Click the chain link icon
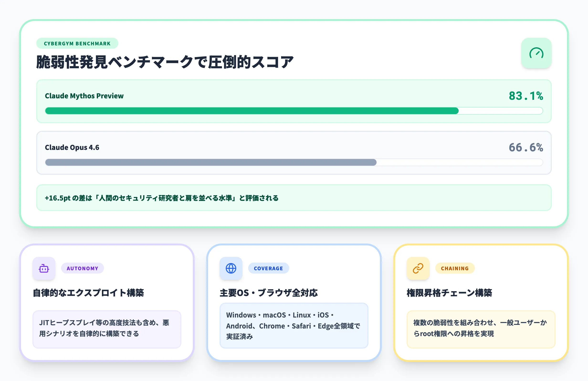 pyautogui.click(x=418, y=268)
